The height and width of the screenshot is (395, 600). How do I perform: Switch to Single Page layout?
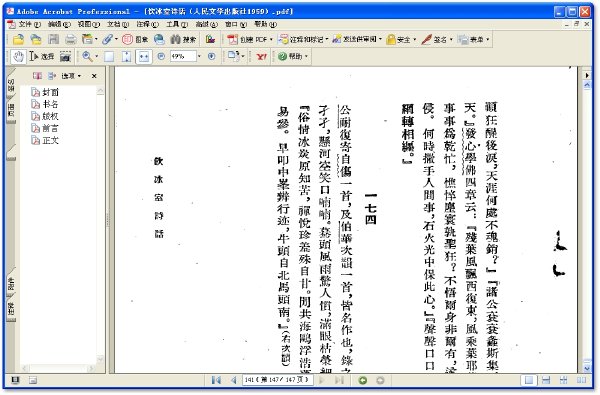click(529, 380)
